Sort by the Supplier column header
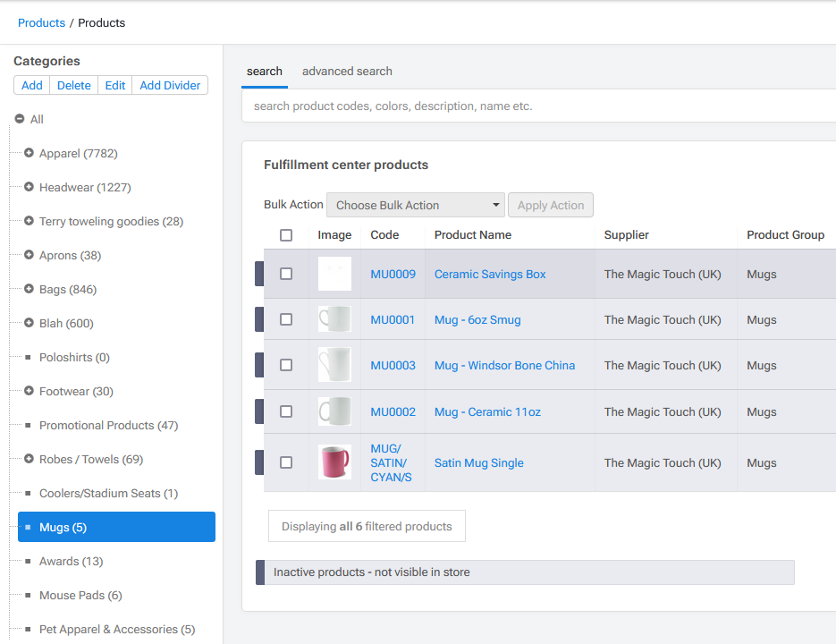This screenshot has height=644, width=836. [x=626, y=234]
